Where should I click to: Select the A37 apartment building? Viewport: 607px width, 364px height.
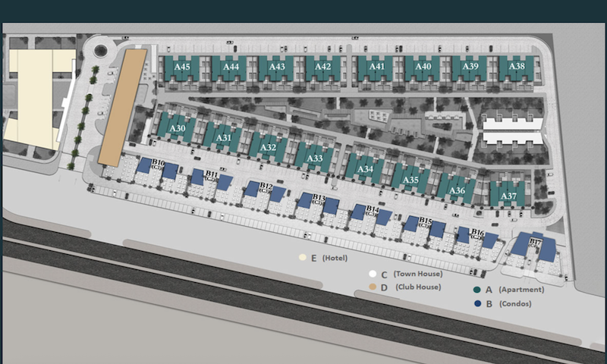pos(509,196)
